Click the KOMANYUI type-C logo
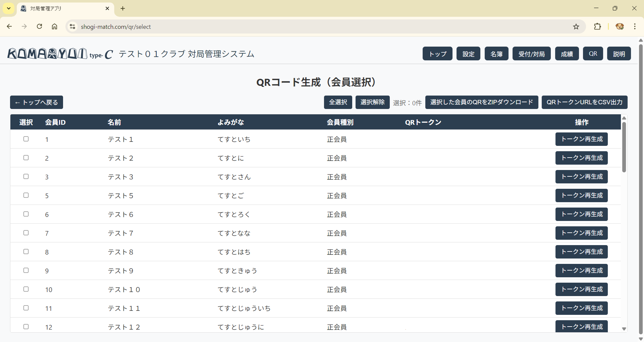 (x=60, y=54)
